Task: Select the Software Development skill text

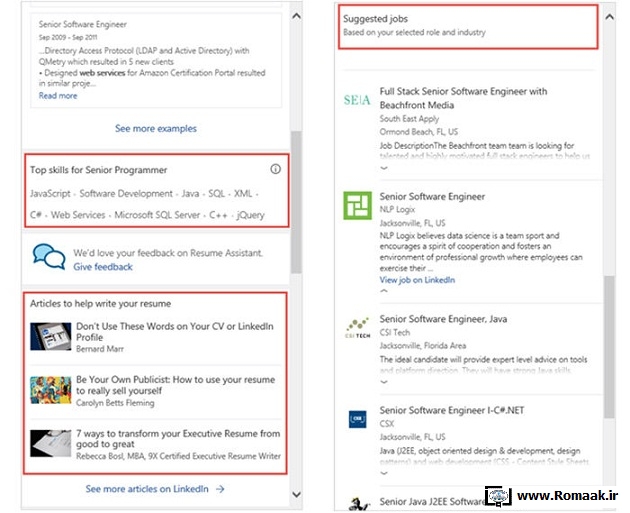Action: 126,194
